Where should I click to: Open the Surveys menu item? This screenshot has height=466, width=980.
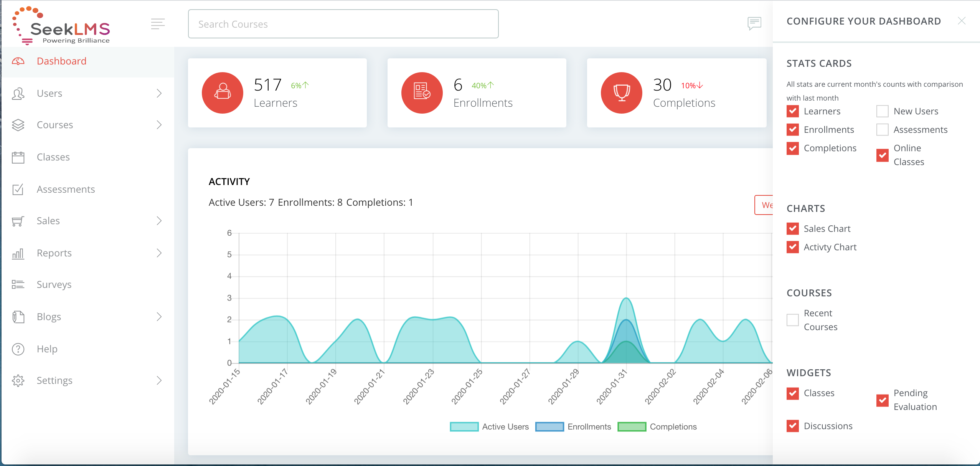(x=88, y=284)
